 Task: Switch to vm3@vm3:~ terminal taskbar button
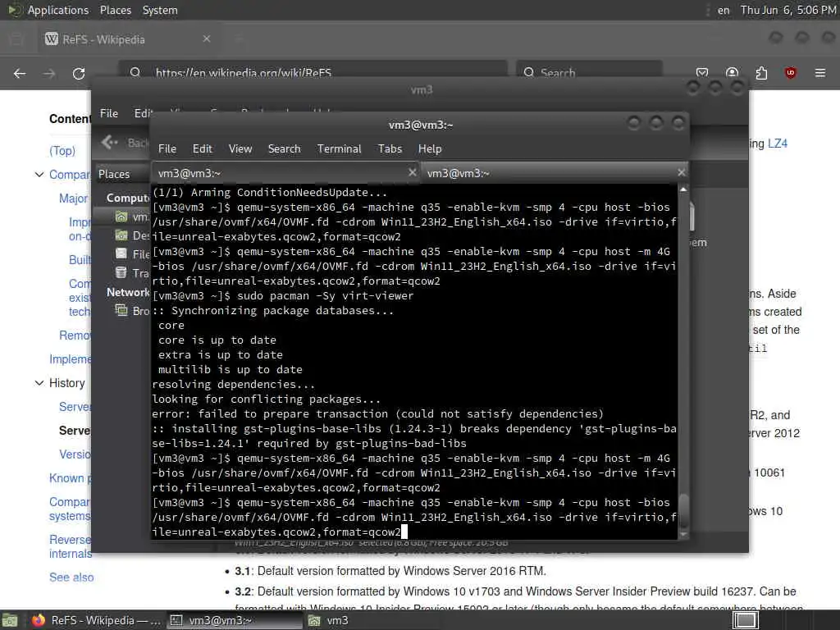(x=234, y=620)
